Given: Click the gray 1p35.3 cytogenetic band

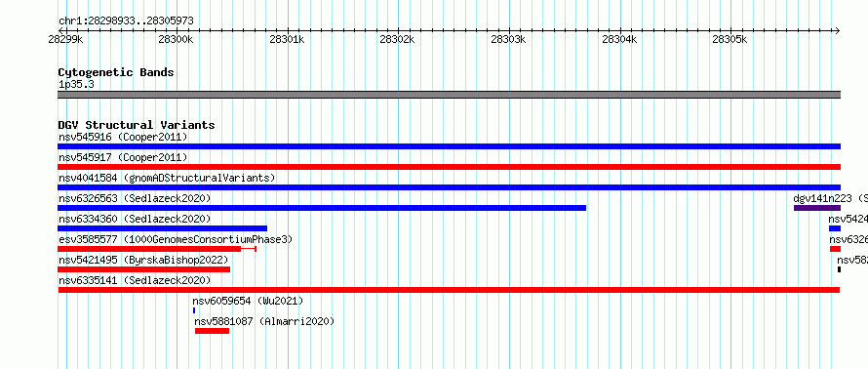Looking at the screenshot, I should 449,94.
